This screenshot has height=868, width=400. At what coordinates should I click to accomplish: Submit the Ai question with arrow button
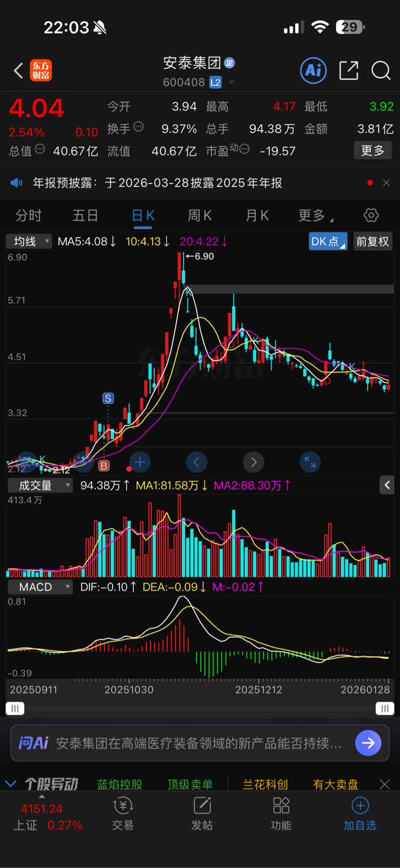point(368,743)
